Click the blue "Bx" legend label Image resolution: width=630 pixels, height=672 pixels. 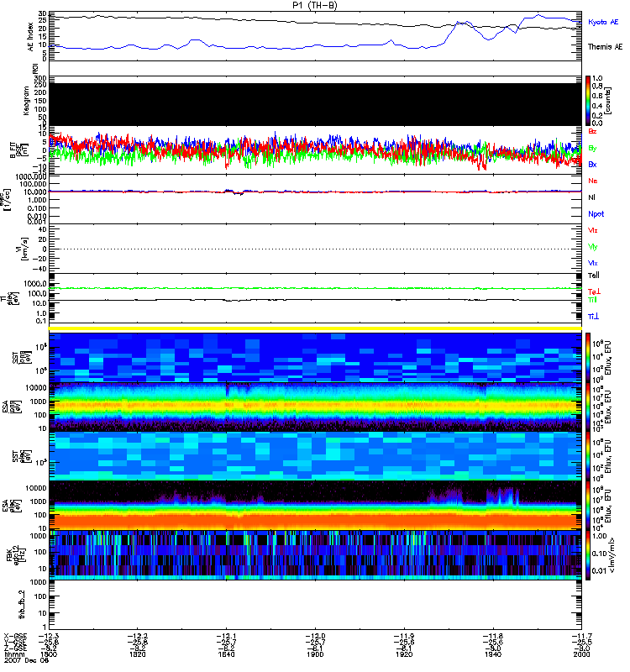(592, 164)
